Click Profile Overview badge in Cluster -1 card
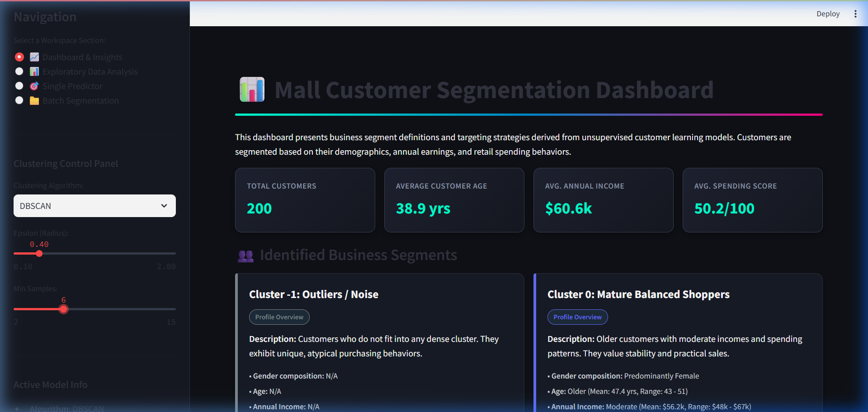The width and height of the screenshot is (868, 412). [x=279, y=317]
